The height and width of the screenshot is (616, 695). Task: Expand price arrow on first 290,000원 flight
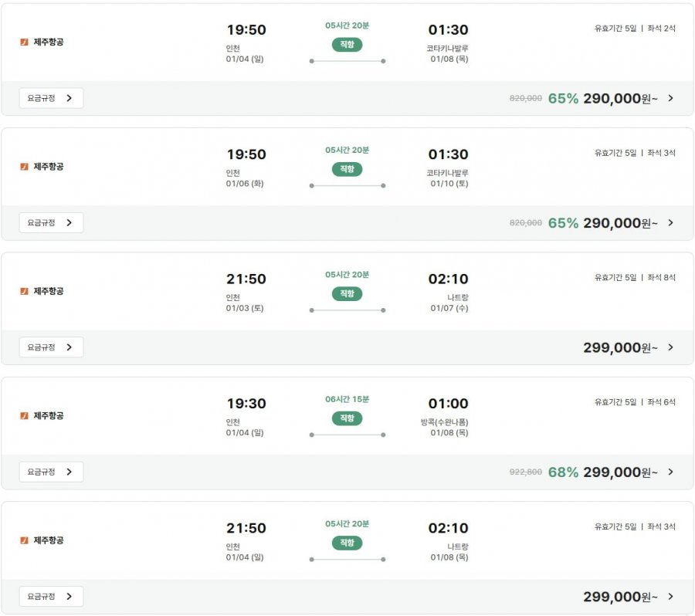(670, 98)
